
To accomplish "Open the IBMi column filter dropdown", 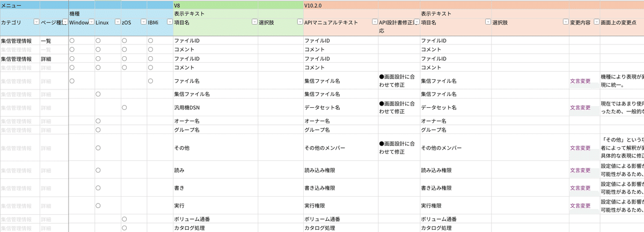I will click(169, 22).
